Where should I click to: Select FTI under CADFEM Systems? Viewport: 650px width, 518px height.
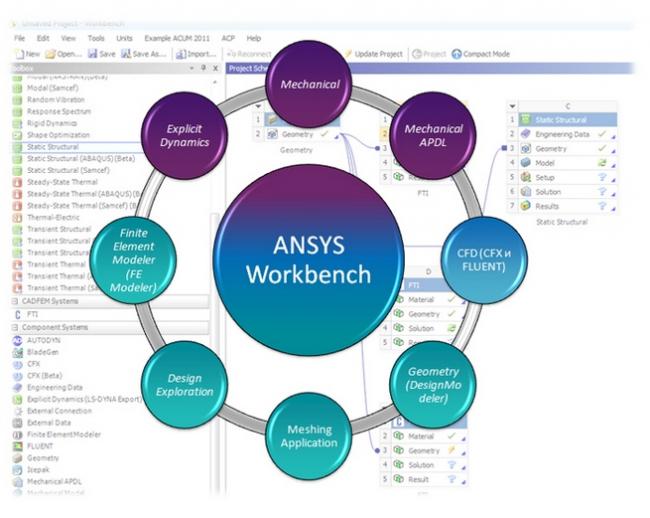32,315
